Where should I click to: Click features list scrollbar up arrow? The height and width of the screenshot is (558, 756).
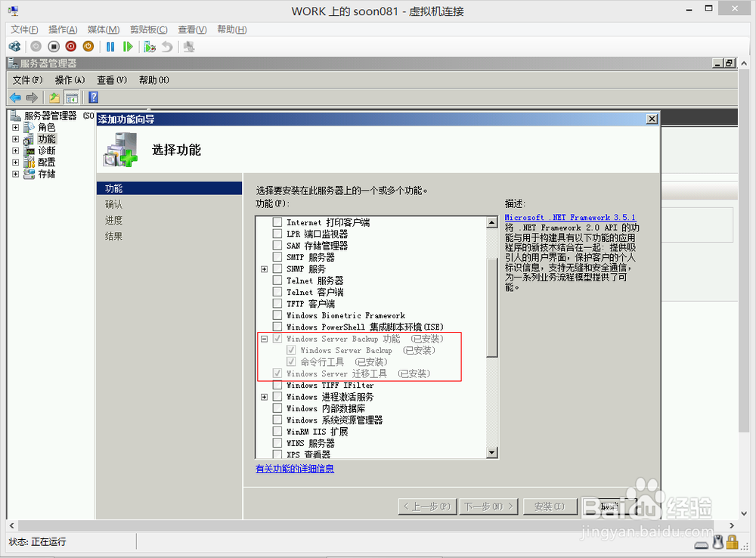pos(492,222)
